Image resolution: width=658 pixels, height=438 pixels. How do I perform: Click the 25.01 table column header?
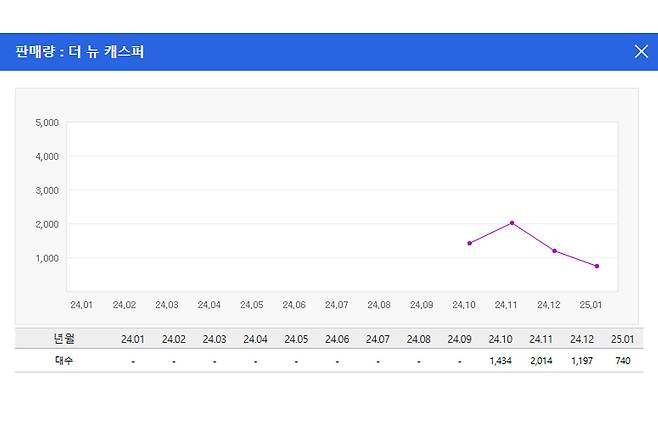pos(623,339)
